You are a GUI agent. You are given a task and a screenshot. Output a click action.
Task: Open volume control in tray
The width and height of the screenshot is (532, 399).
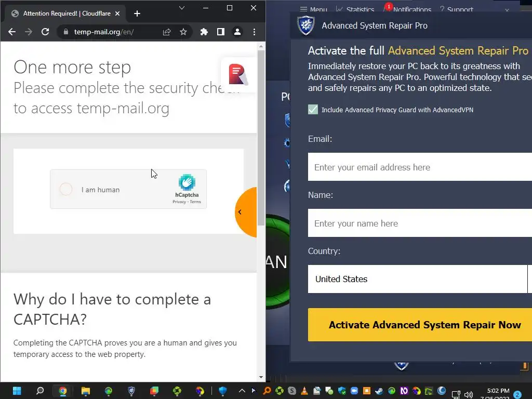click(469, 394)
